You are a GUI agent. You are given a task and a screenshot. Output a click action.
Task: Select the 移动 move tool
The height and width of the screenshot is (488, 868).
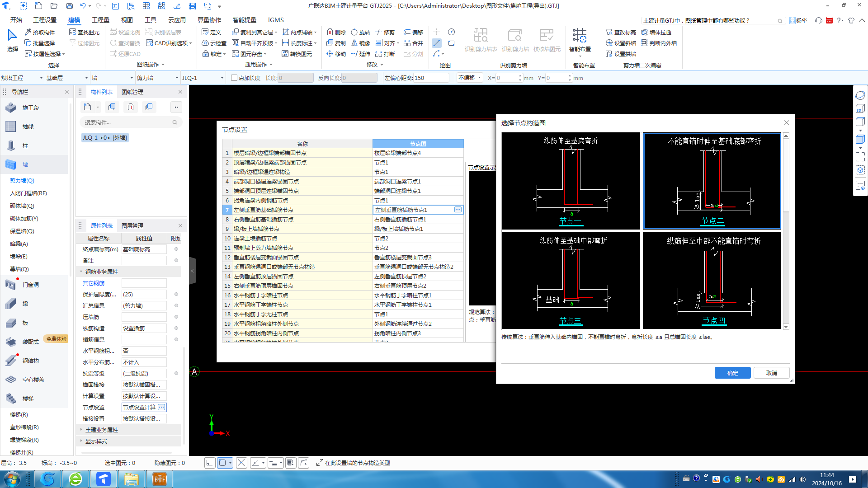[336, 54]
